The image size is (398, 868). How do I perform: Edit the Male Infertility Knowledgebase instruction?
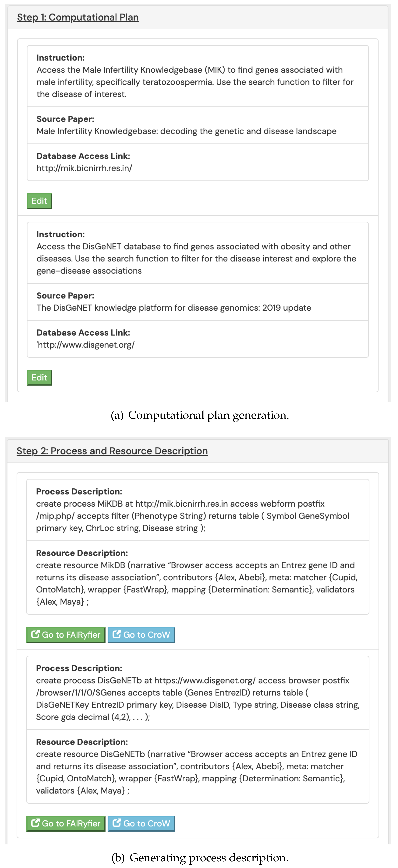39,201
